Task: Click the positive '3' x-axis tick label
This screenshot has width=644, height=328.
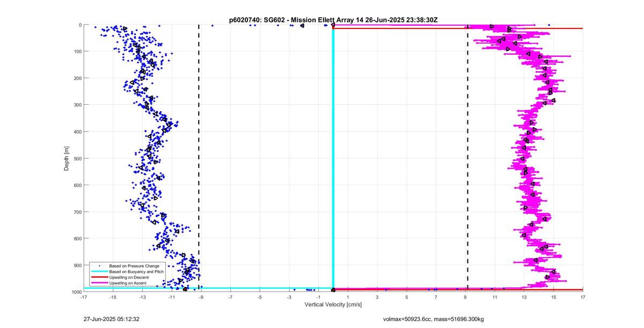Action: coord(377,297)
